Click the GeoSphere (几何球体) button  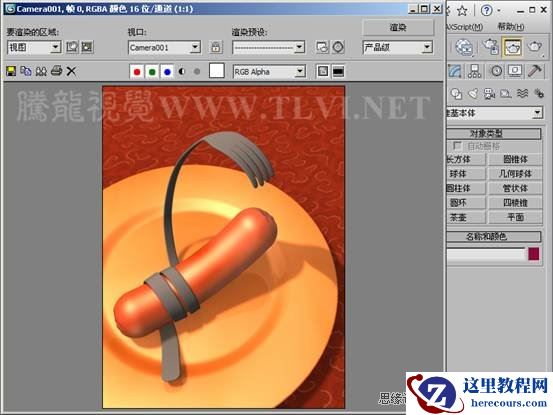pyautogui.click(x=515, y=174)
